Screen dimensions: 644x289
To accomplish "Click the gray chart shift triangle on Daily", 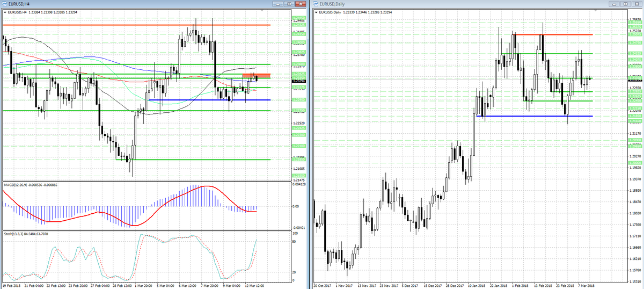I will coord(596,11).
